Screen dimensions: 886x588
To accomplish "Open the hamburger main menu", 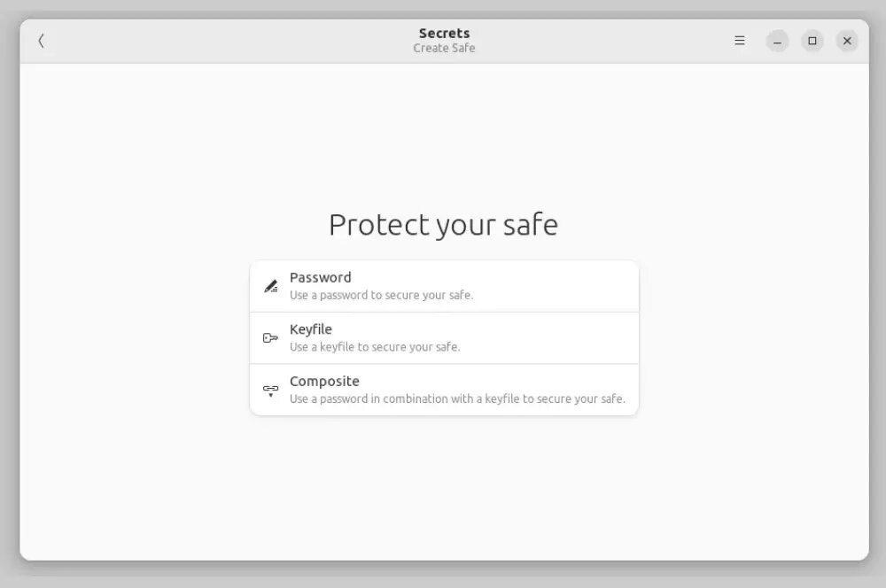I will coord(739,41).
